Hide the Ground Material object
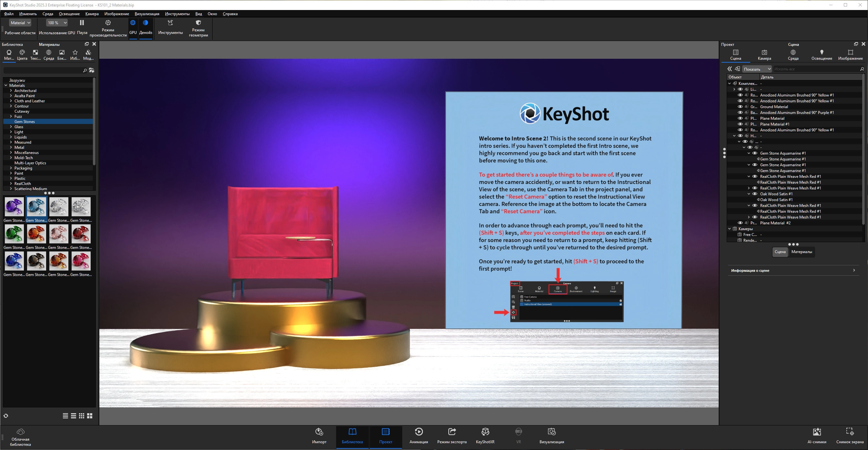 click(x=740, y=107)
